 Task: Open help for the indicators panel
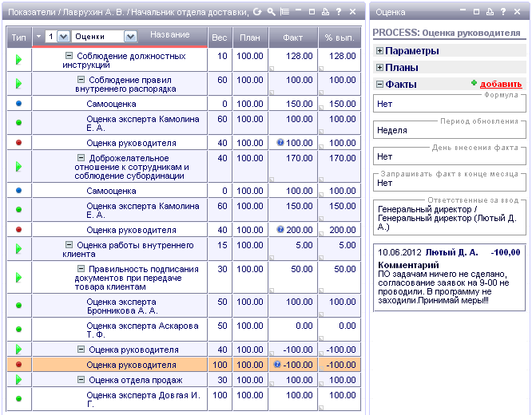click(x=339, y=12)
